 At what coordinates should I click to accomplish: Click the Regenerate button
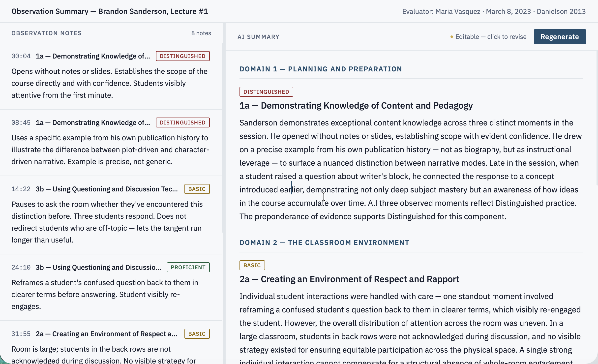tap(560, 37)
